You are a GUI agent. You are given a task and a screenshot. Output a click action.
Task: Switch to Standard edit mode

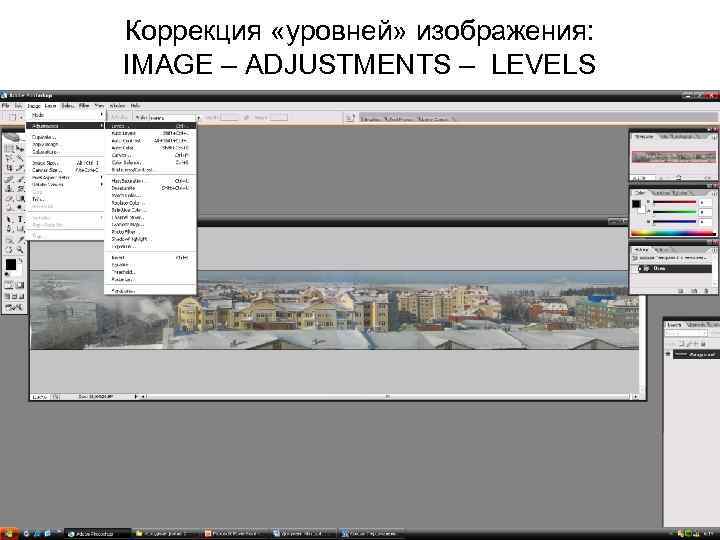tap(9, 286)
